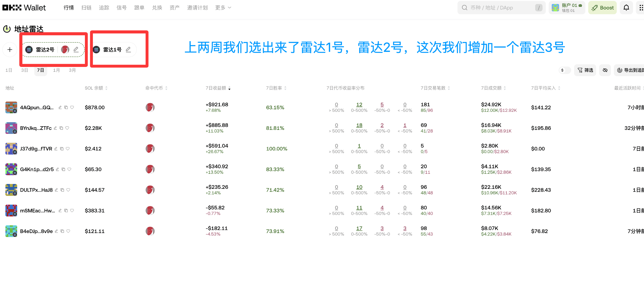The image size is (644, 288).
Task: Add a new radar group with plus button
Action: tap(10, 49)
